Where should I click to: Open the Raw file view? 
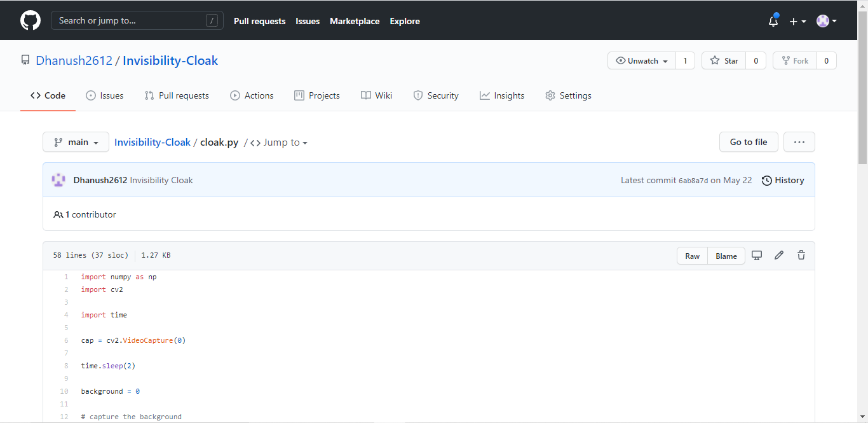click(692, 256)
